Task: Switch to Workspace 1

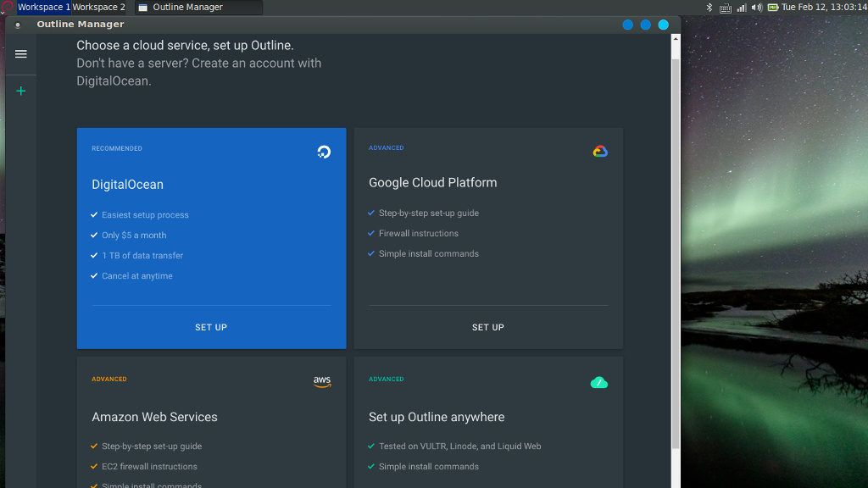Action: pyautogui.click(x=44, y=7)
